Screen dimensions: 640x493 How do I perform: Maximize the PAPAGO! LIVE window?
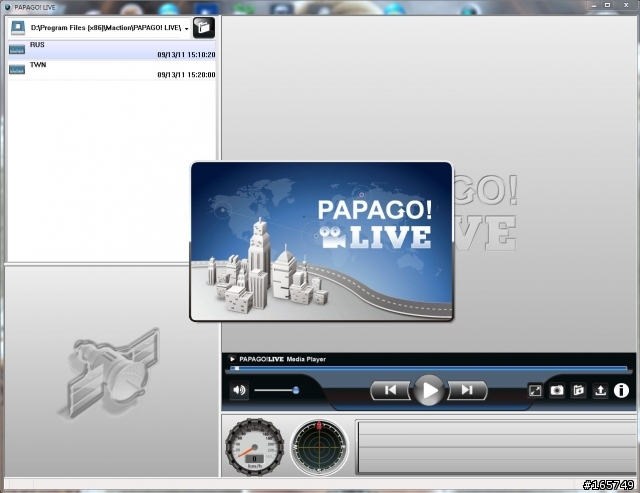(607, 5)
